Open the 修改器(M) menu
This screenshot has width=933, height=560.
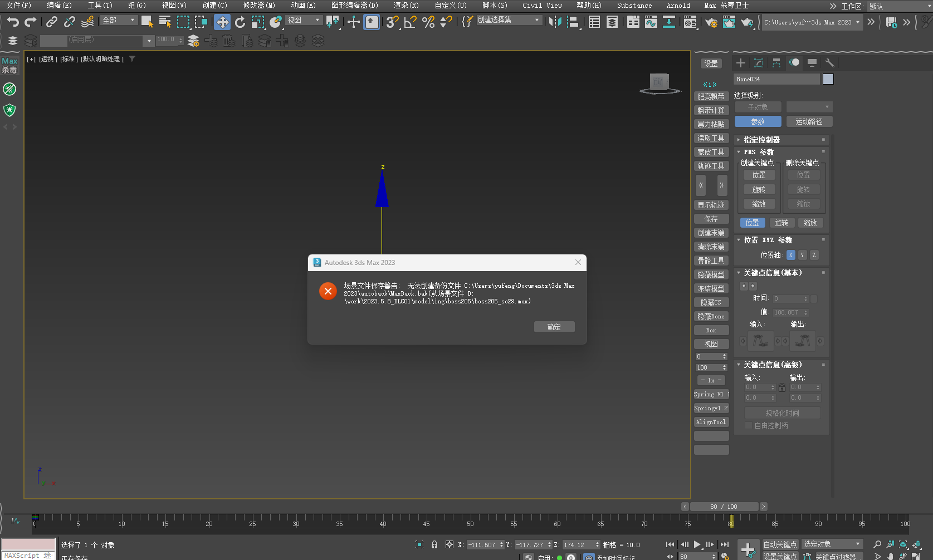coord(259,5)
